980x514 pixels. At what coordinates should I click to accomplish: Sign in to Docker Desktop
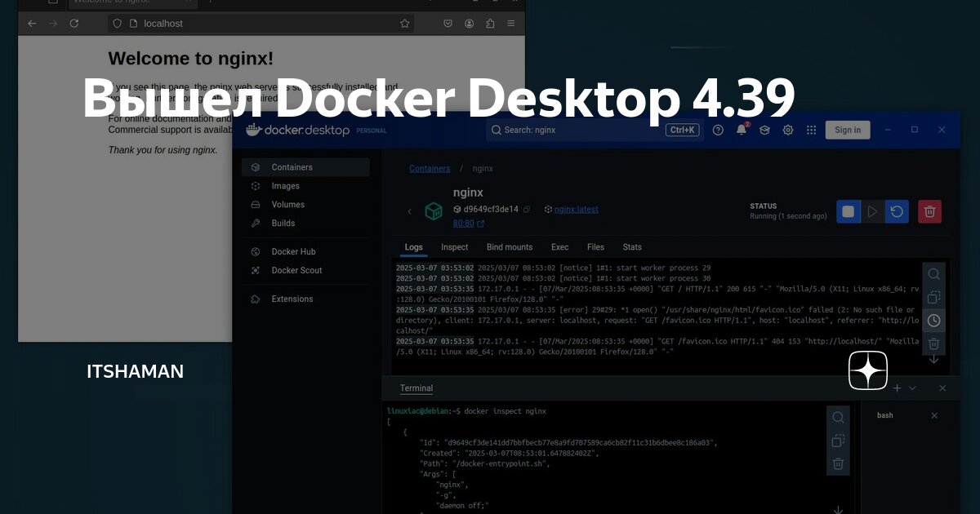coord(847,129)
